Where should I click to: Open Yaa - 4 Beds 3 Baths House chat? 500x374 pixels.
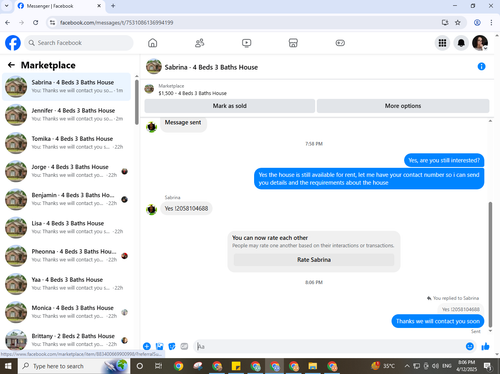67,284
